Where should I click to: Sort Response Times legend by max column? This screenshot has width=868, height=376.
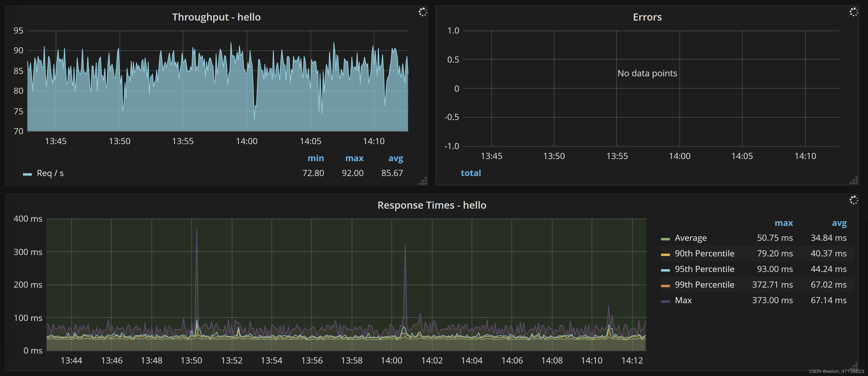tap(784, 223)
